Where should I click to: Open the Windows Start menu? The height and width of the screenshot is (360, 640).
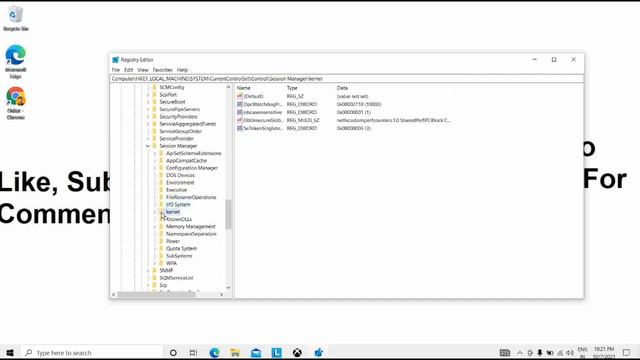coord(10,352)
